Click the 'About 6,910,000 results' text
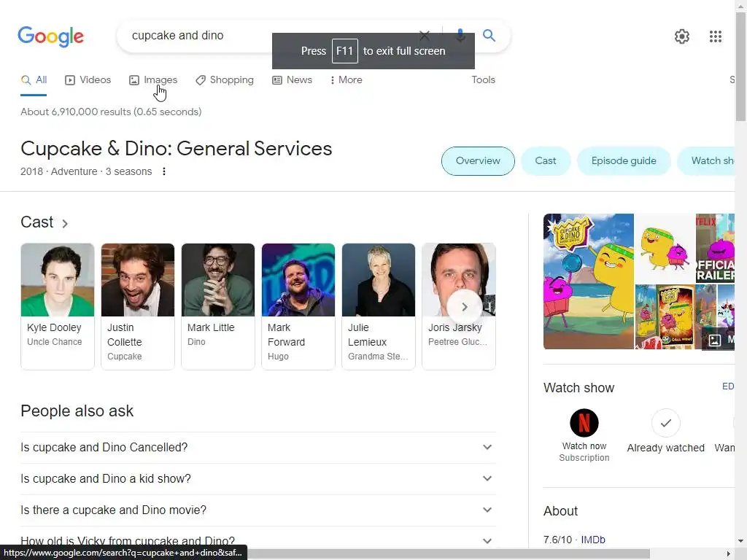This screenshot has height=560, width=747. [x=111, y=112]
